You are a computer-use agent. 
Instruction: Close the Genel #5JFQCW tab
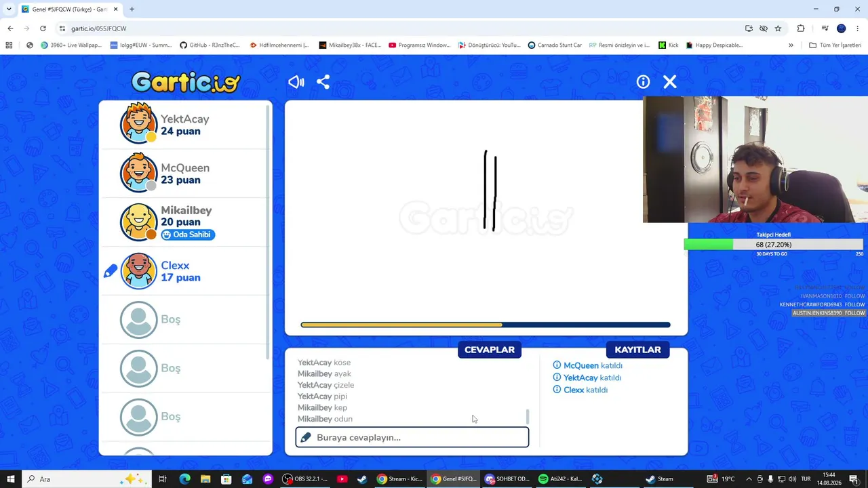click(116, 9)
